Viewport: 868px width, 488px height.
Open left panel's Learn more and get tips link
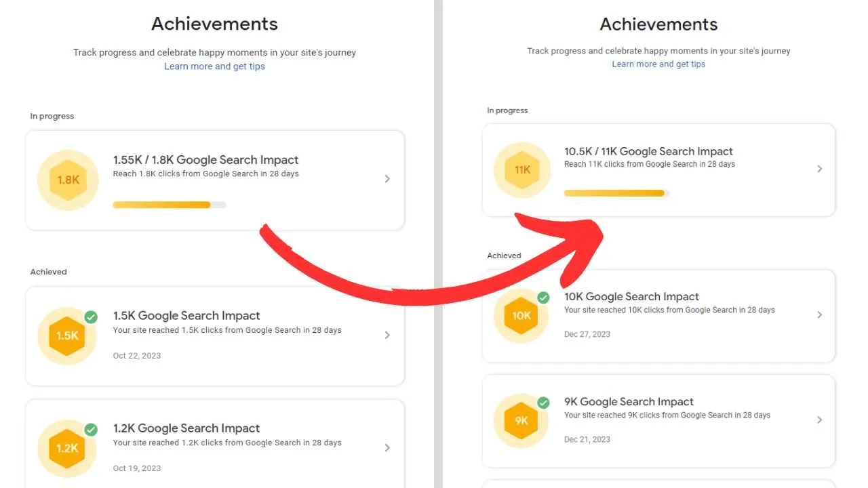pos(214,66)
